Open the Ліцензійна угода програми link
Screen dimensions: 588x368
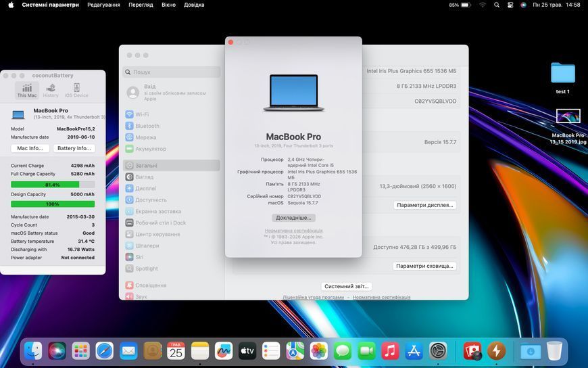point(313,297)
